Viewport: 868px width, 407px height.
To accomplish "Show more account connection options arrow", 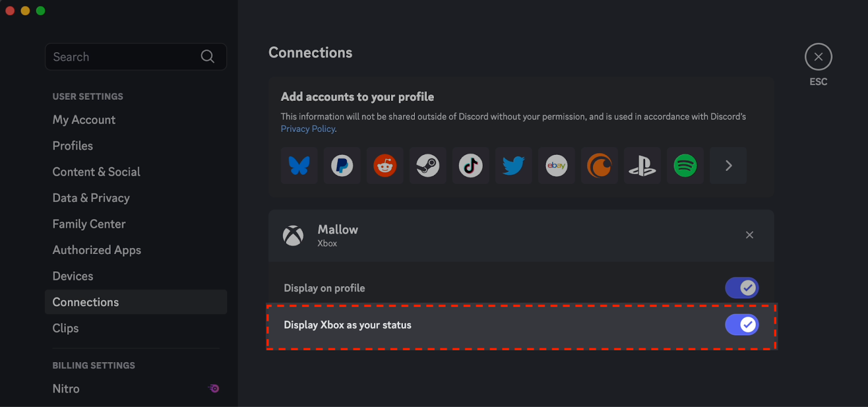I will coord(729,166).
